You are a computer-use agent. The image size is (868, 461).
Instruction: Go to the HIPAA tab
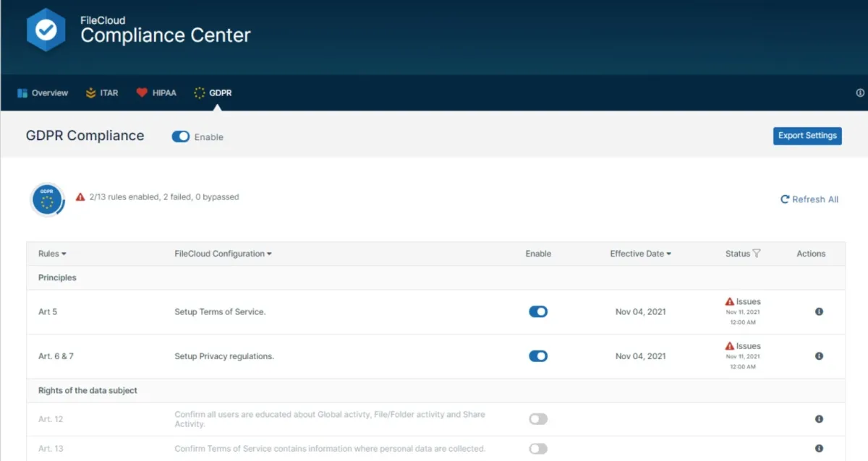pos(156,92)
